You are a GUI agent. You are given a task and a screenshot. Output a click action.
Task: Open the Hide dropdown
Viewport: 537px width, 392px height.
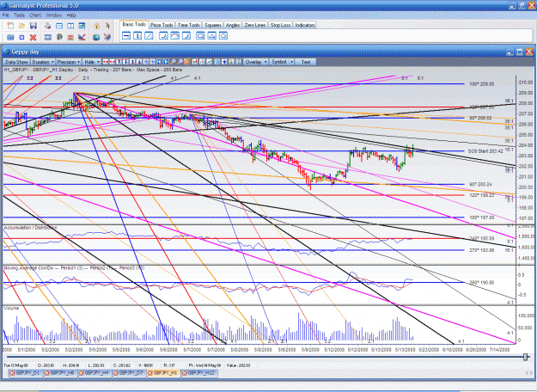point(91,62)
